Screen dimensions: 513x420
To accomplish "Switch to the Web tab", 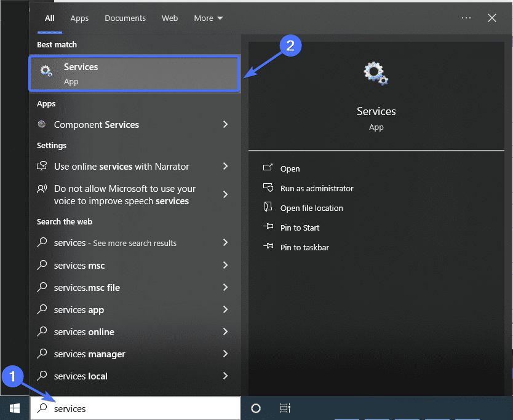I will [x=170, y=18].
